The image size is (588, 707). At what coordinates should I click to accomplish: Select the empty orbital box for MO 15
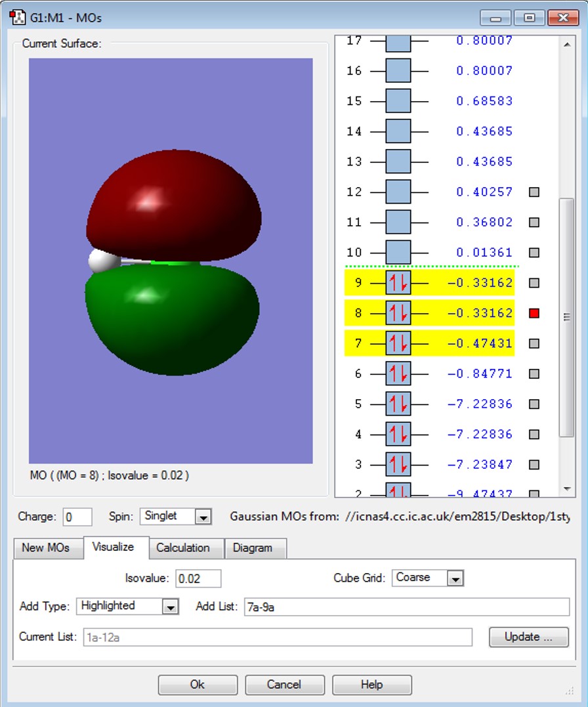[398, 100]
